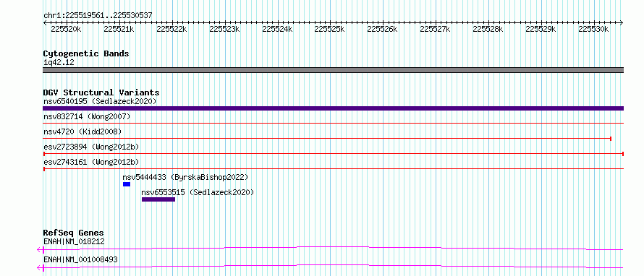Viewport: 644px width, 276px height.
Task: Click the 225523k ruler position
Action: pos(224,30)
